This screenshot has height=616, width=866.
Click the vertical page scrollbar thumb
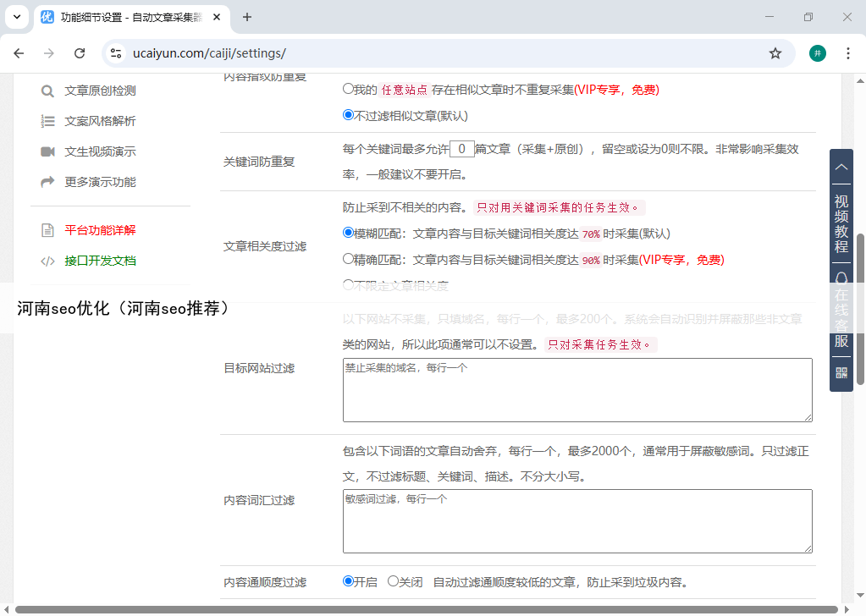click(x=861, y=305)
